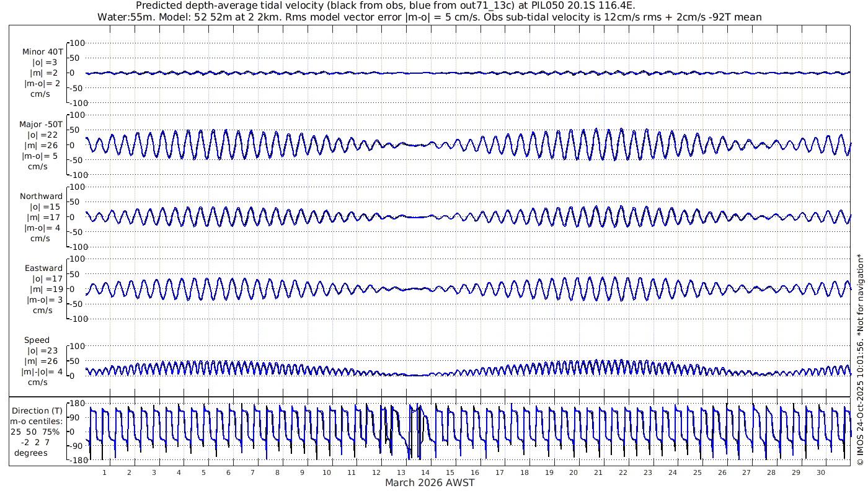Select day 22 on the date axis
The image size is (868, 496).
[x=623, y=472]
